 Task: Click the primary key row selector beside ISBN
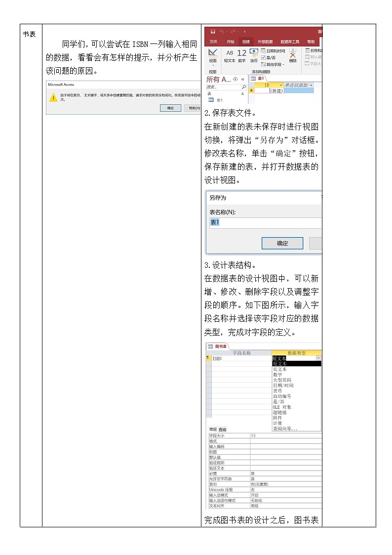pos(208,359)
